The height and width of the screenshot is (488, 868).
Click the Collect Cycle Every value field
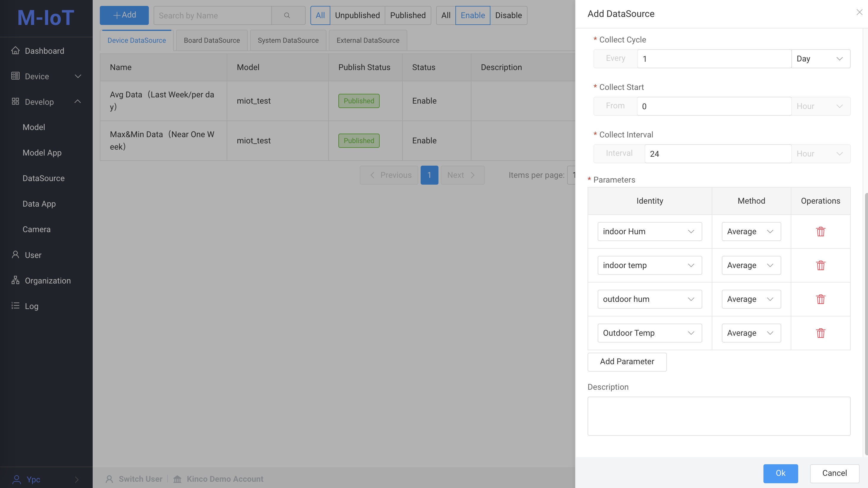point(714,59)
